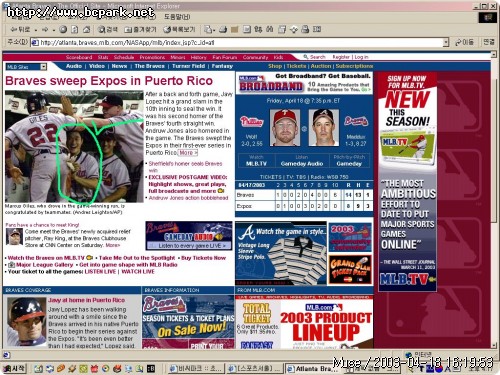Click the Register link

341,57
